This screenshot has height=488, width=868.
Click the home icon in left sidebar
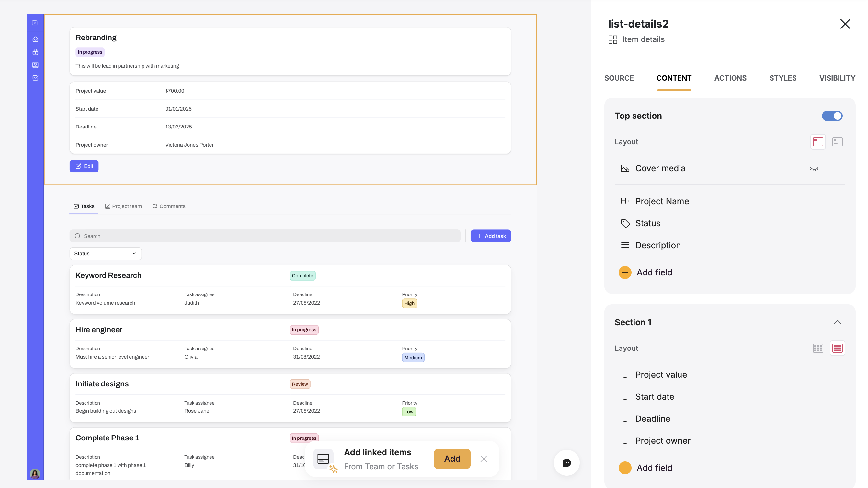[35, 39]
